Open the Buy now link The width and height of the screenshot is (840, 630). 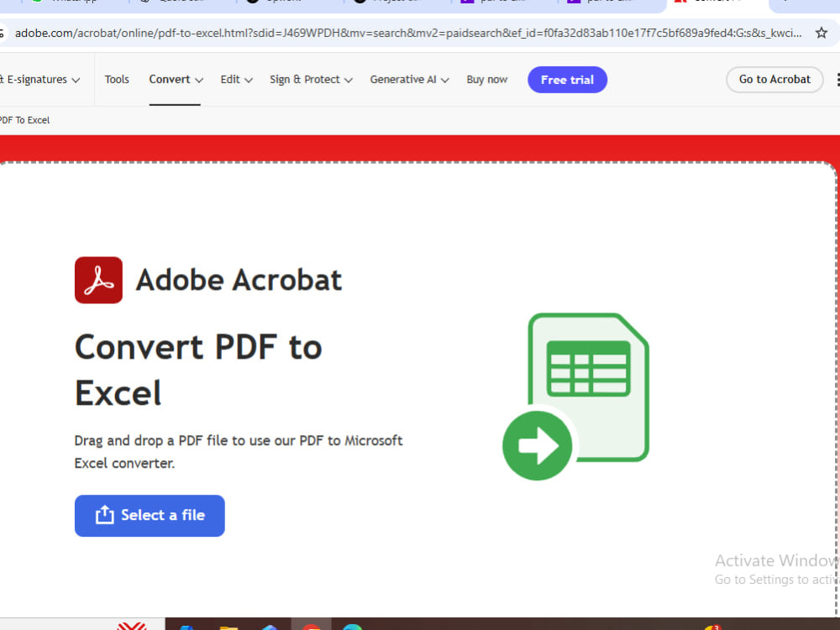point(486,79)
